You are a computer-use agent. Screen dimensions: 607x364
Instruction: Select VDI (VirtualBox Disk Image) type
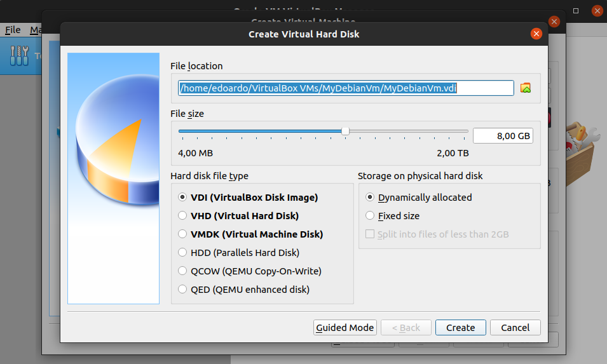pyautogui.click(x=248, y=198)
